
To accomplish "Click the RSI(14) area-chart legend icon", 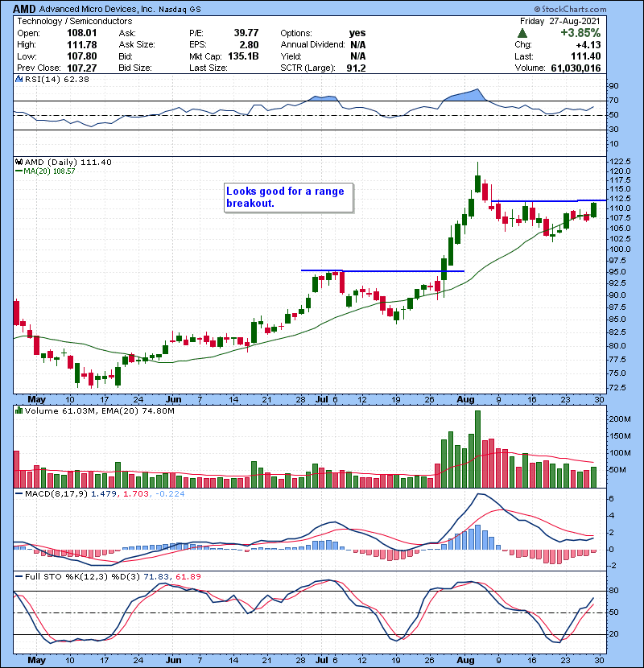I will point(19,79).
